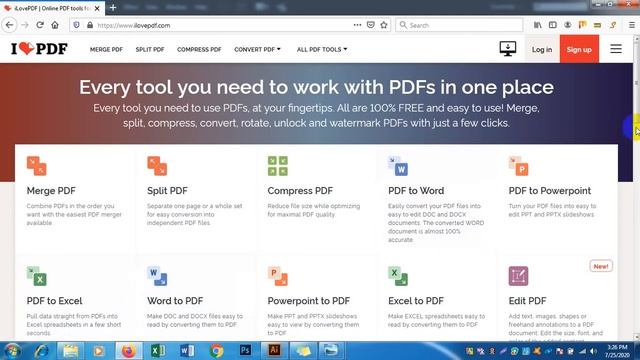The image size is (640, 360).
Task: Open Excel from the taskbar
Action: point(158,351)
